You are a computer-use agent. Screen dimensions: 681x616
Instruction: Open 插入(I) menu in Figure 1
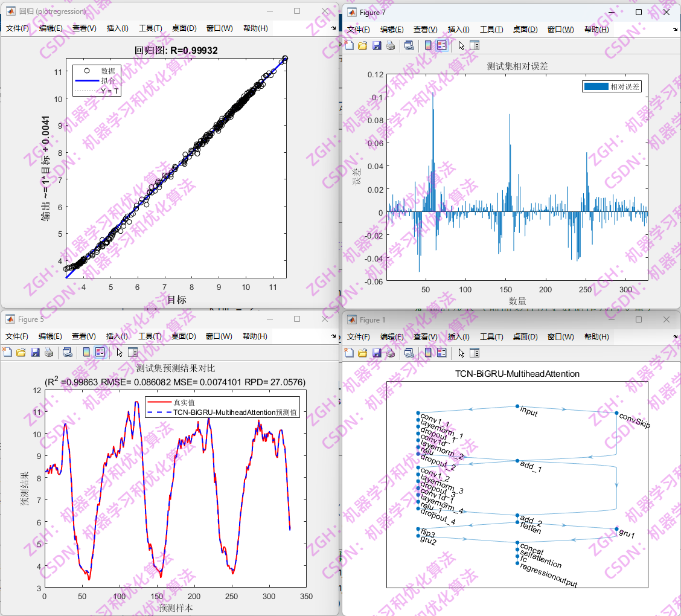pyautogui.click(x=459, y=336)
